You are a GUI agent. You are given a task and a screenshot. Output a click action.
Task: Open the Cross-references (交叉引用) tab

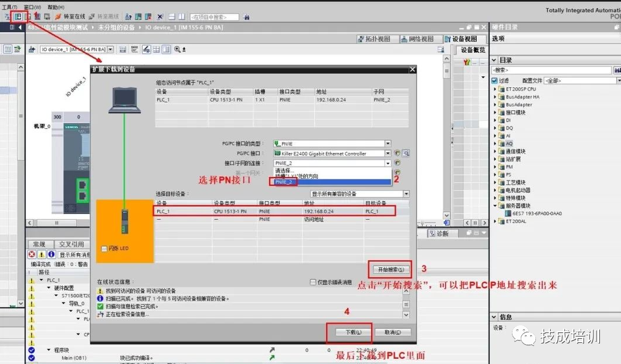72,244
